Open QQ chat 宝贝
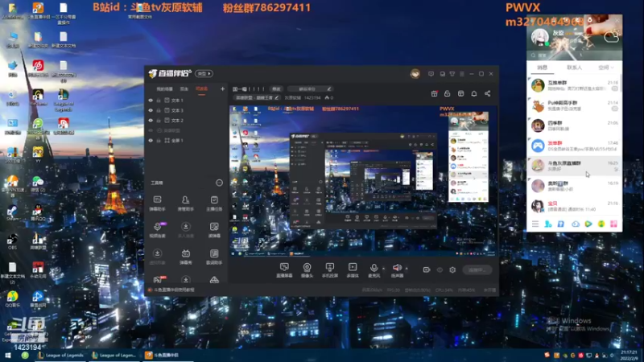 pyautogui.click(x=574, y=206)
